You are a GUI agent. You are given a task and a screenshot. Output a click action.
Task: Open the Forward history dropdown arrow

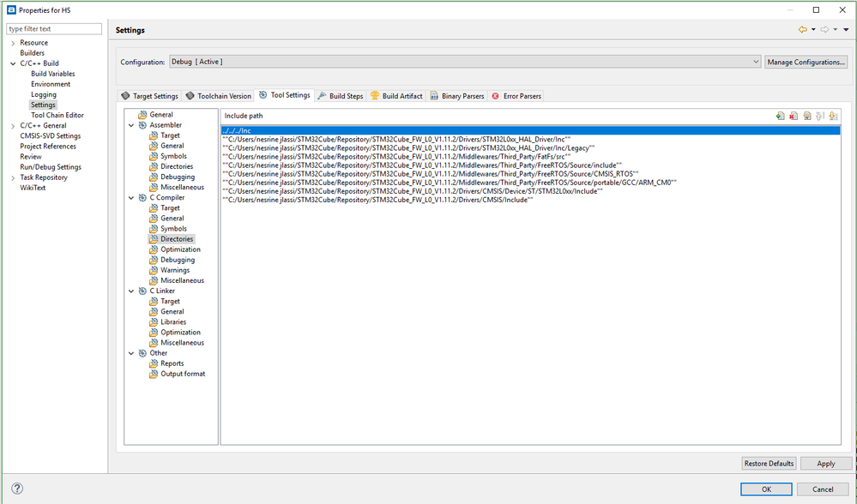coord(836,30)
